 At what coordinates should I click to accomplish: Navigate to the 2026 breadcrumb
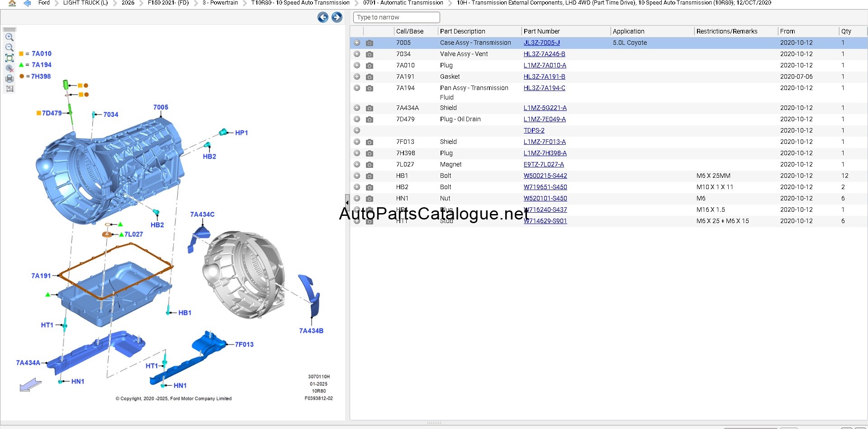(128, 3)
